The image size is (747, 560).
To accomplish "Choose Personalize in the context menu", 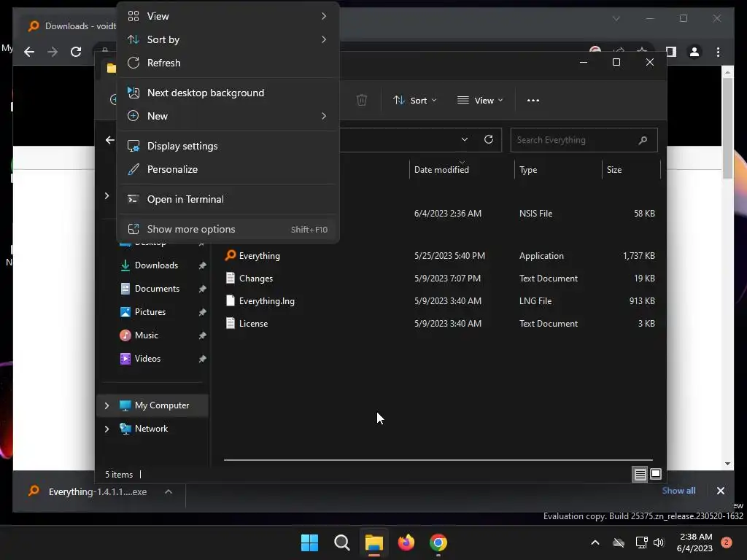I will 228,169.
